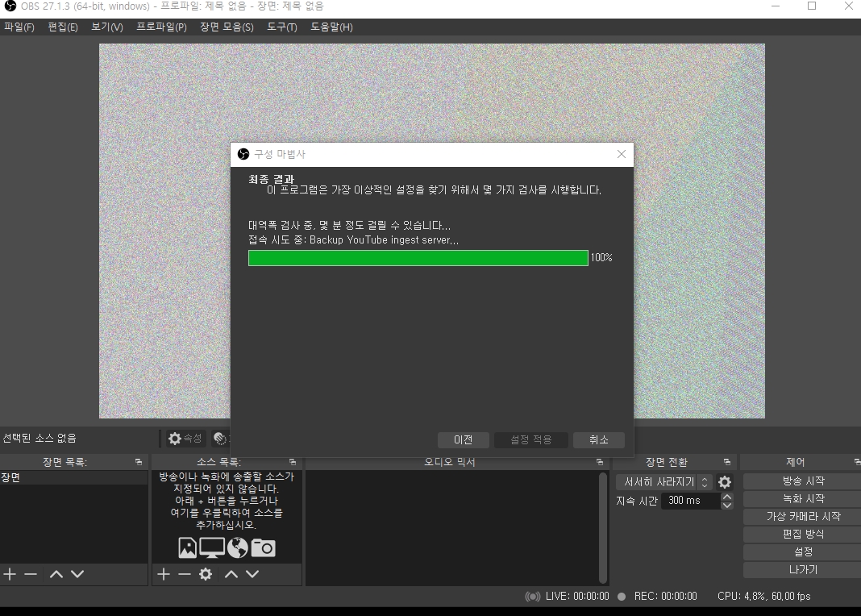Start recording with 녹화 시작
Screen dimensions: 861x616
click(x=803, y=498)
